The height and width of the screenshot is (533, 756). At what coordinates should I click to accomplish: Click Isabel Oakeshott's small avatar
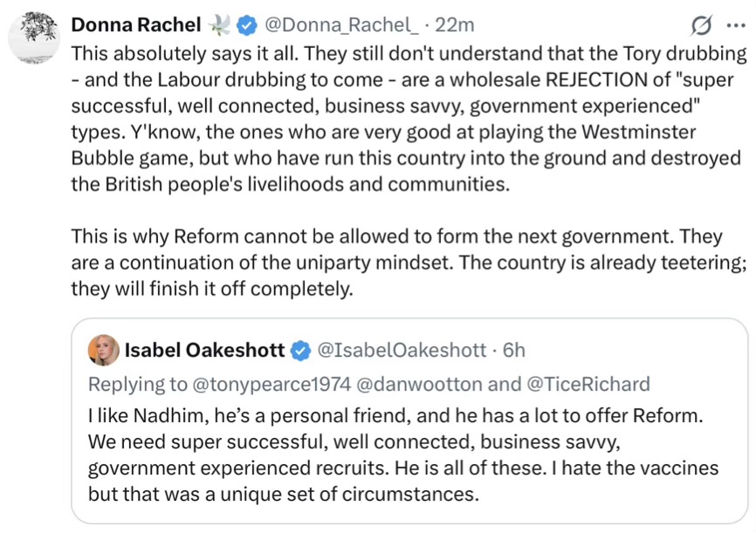point(103,350)
